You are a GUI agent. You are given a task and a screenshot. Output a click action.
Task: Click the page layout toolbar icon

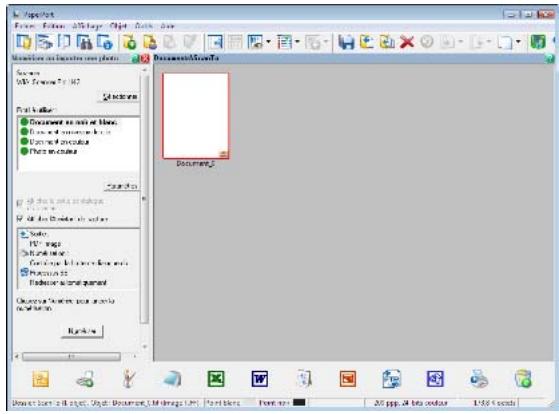click(215, 42)
